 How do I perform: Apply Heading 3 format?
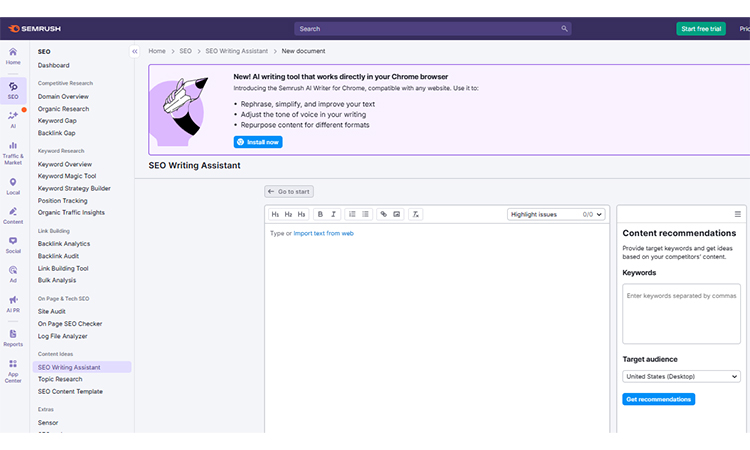[301, 214]
